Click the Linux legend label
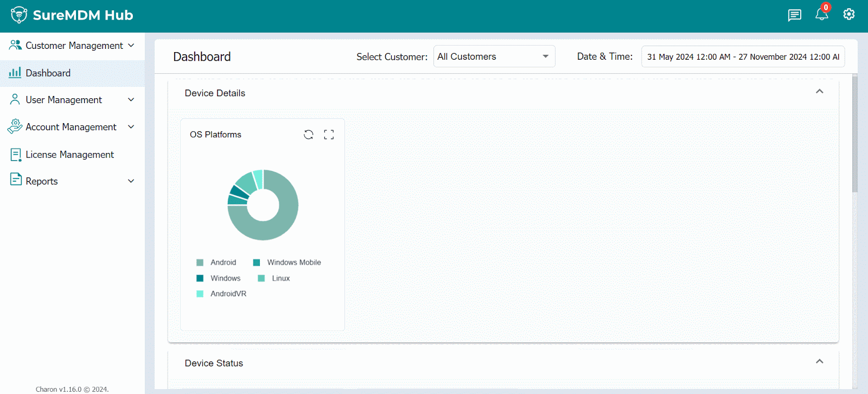This screenshot has width=868, height=394. [x=281, y=278]
